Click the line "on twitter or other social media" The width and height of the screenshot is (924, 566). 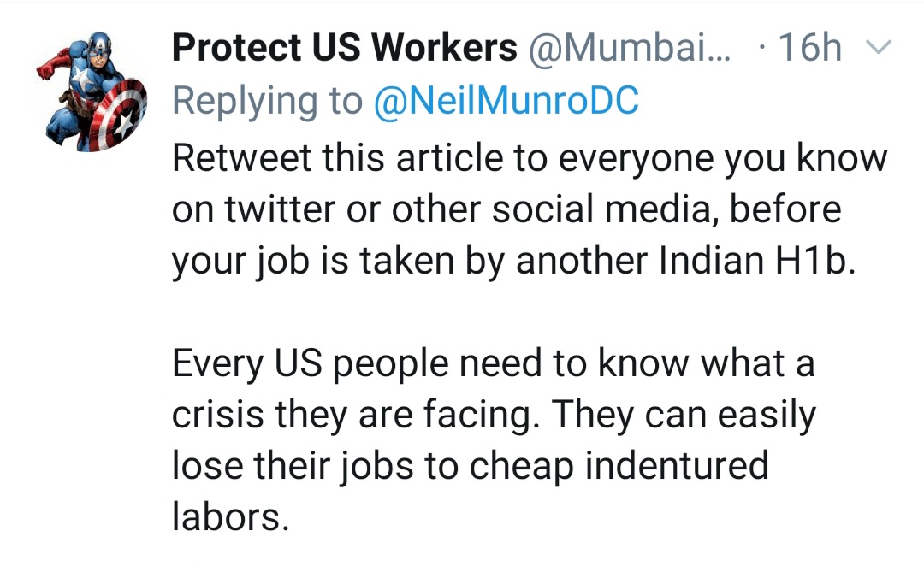(506, 209)
